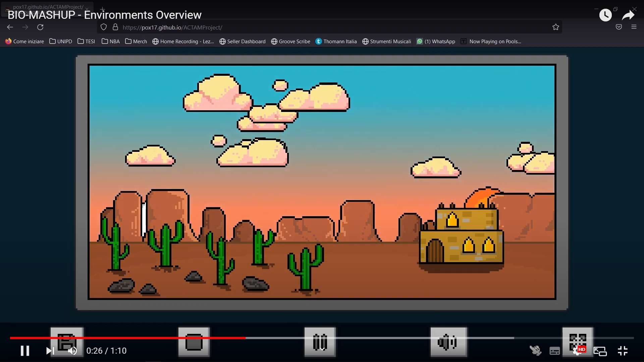The image size is (644, 362).
Task: Bookmark page with the star icon
Action: pyautogui.click(x=556, y=27)
